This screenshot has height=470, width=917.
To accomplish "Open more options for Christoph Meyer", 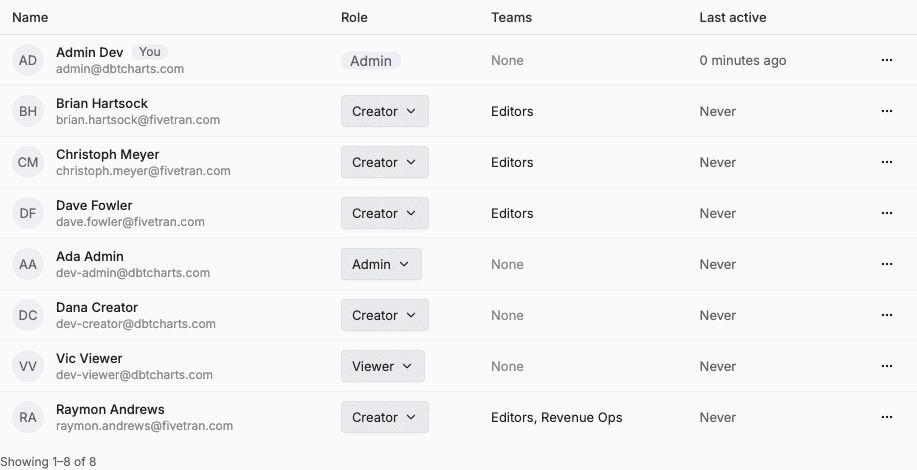I will pos(887,162).
